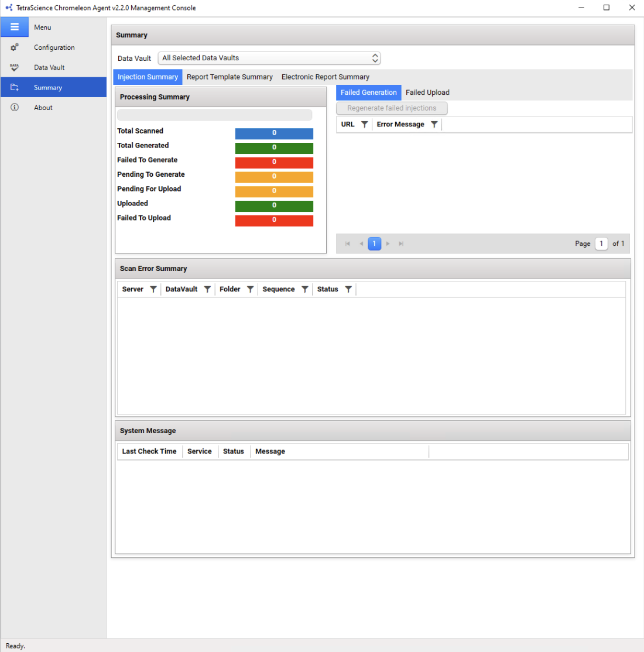The image size is (644, 652).
Task: Switch to Report Template Summary tab
Action: click(229, 77)
